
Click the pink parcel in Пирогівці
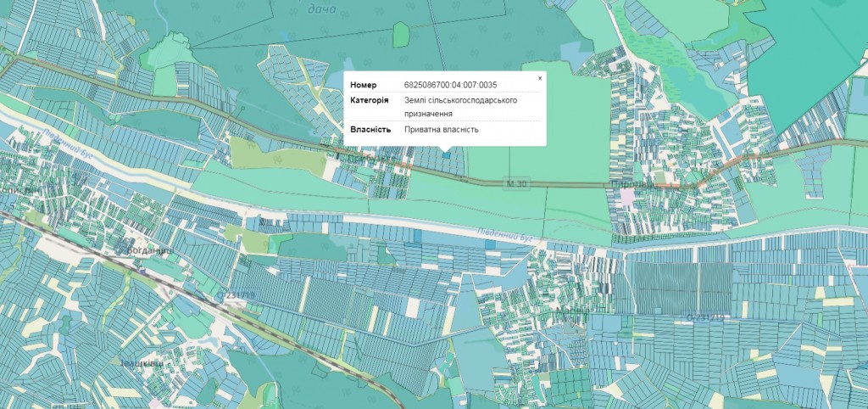(627, 196)
